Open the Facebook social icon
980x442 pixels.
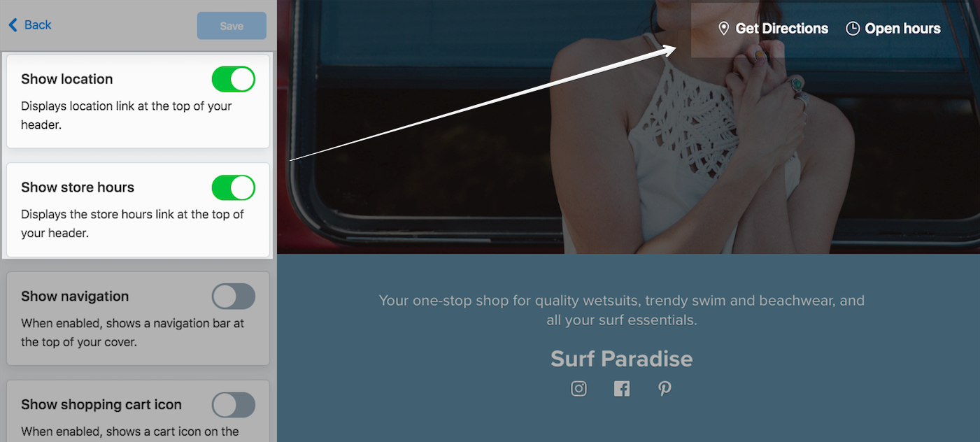(622, 389)
